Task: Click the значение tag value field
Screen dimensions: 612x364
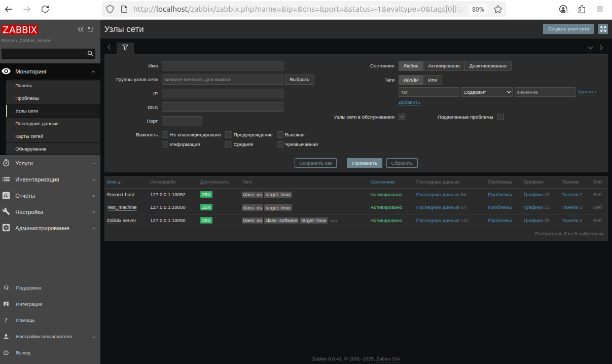Action: 545,92
